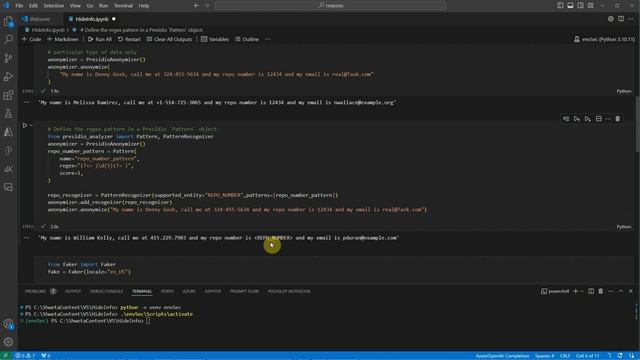Toggle bottom panel layout icon
This screenshot has width=640, height=360.
coord(570,6)
